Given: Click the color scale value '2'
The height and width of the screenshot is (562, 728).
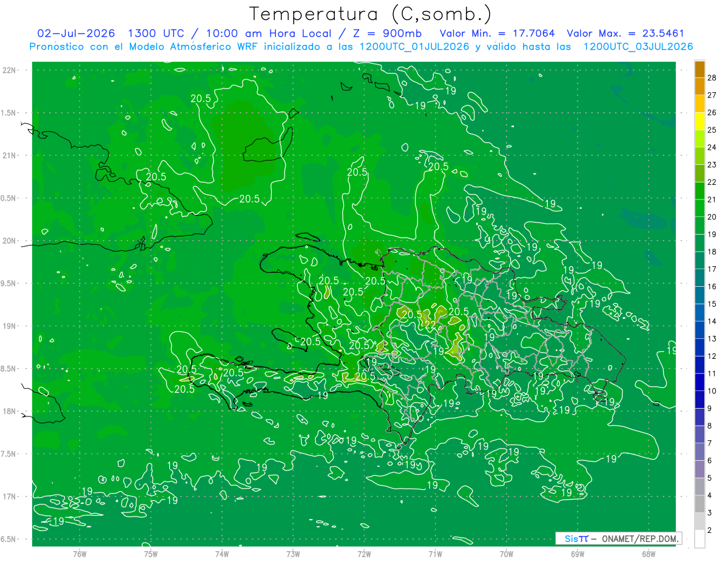Looking at the screenshot, I should (x=710, y=530).
